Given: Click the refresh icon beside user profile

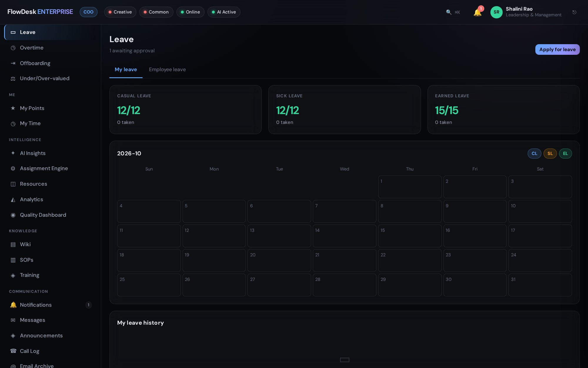Looking at the screenshot, I should click(574, 12).
